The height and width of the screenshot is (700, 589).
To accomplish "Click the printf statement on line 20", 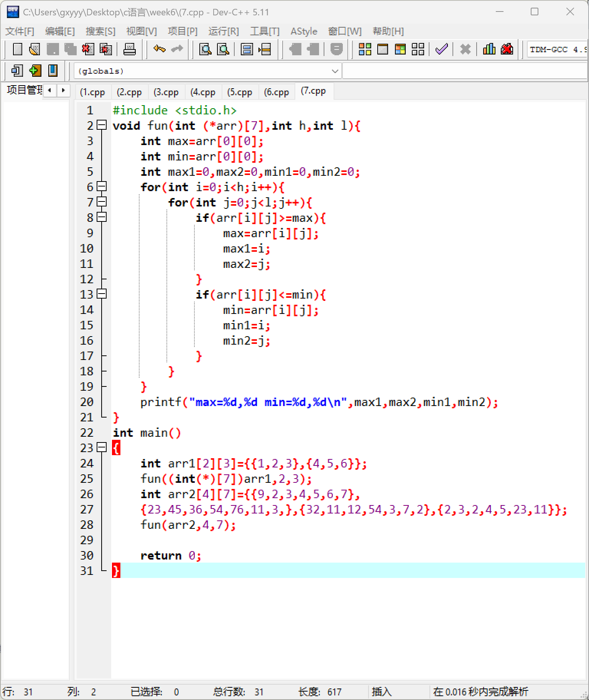I will pos(319,402).
